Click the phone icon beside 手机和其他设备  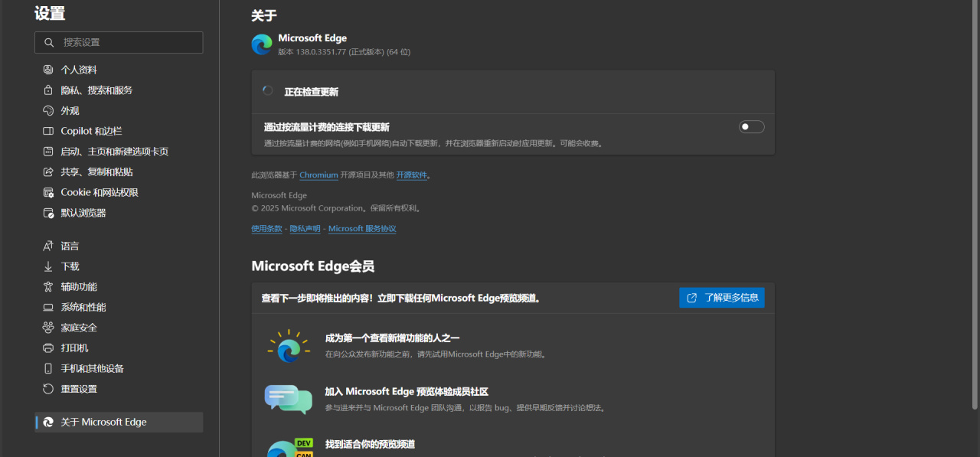48,368
